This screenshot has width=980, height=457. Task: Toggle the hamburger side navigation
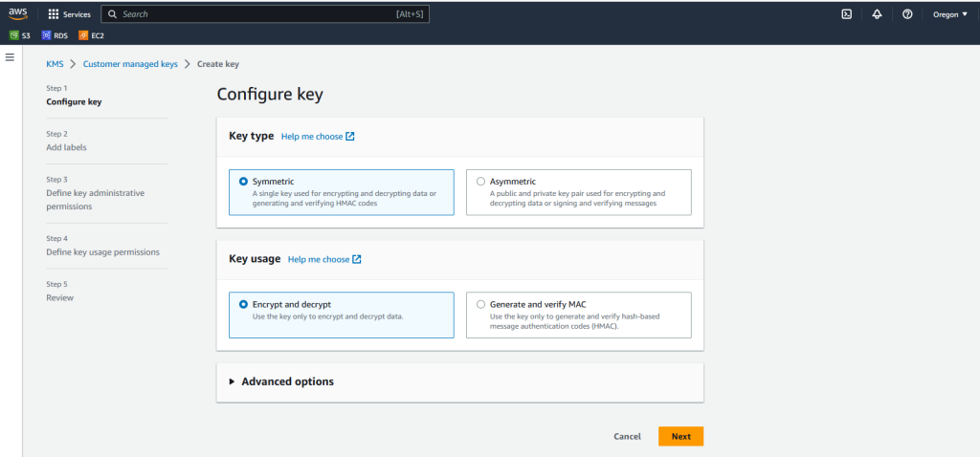coord(10,57)
